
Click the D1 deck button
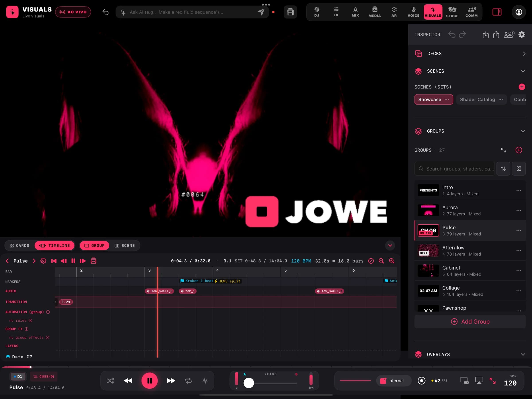click(18, 376)
